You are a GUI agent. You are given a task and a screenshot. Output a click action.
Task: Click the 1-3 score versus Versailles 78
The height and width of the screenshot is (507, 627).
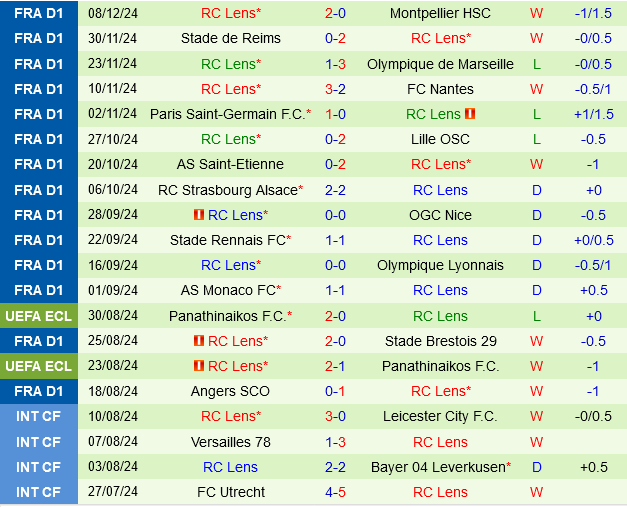335,442
